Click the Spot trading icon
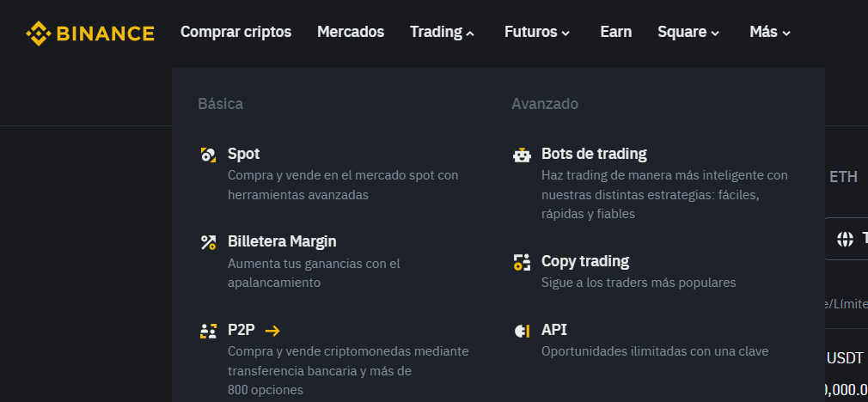 coord(208,155)
